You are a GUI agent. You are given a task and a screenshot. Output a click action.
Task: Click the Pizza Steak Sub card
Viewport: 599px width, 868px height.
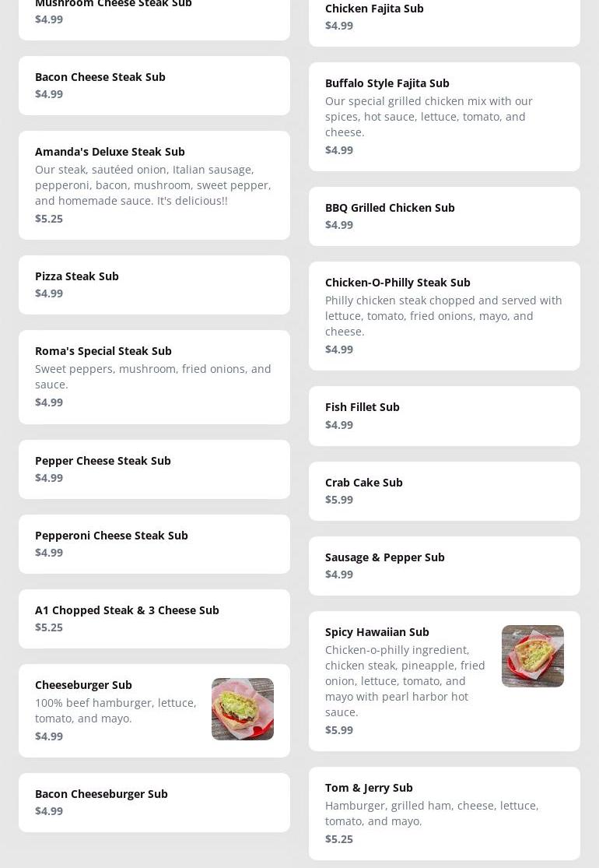tap(154, 285)
